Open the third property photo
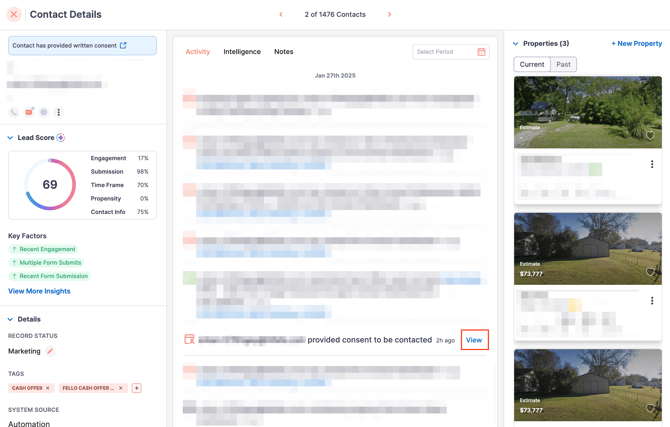Viewport: 670px width, 427px height. pos(588,385)
